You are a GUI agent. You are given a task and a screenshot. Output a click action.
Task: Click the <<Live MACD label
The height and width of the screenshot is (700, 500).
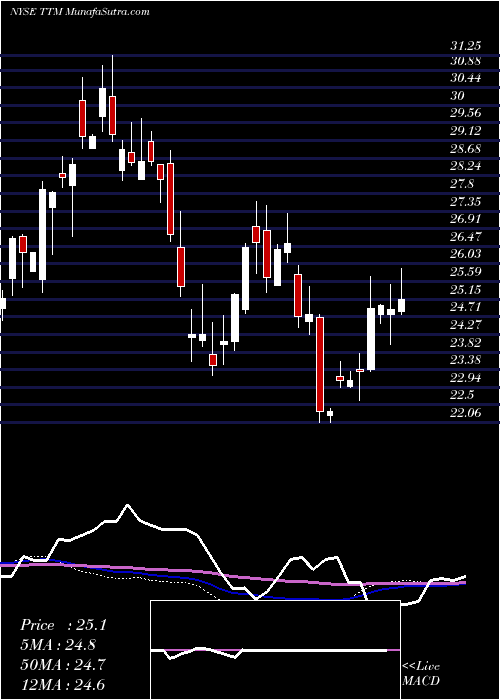pos(421,673)
